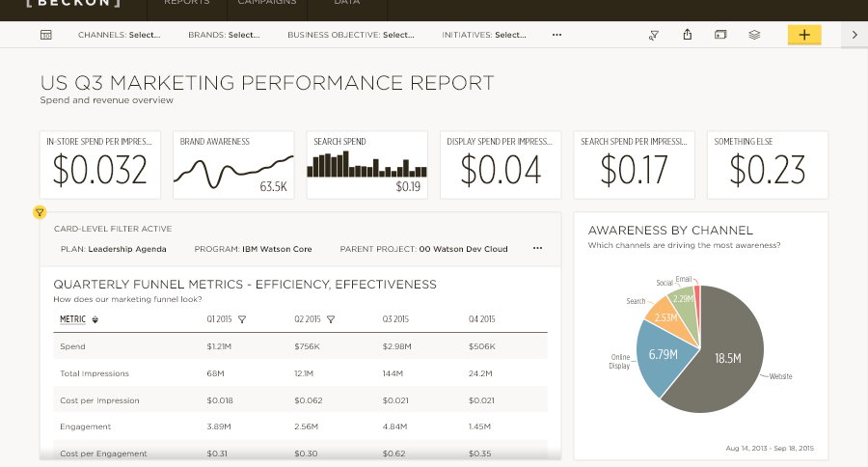Open the Display Spend Per Impression card
The height and width of the screenshot is (467, 868).
tap(501, 165)
